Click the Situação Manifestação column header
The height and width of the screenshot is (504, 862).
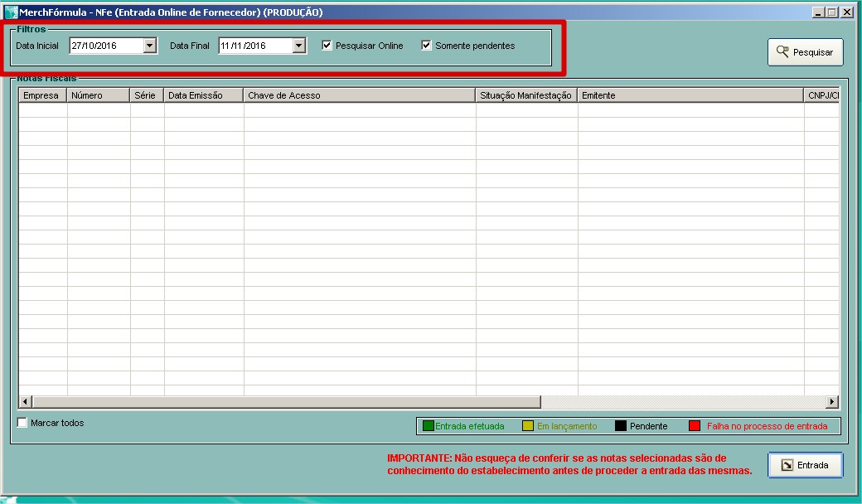coord(525,95)
